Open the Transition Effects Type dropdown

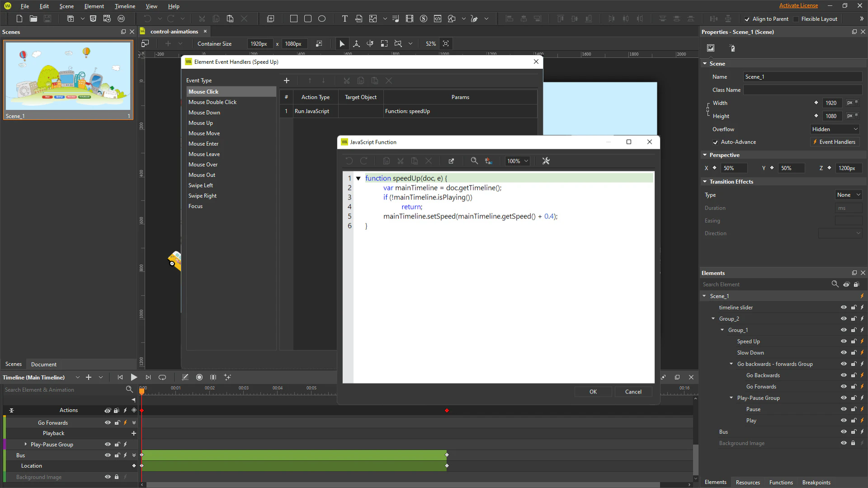[848, 194]
